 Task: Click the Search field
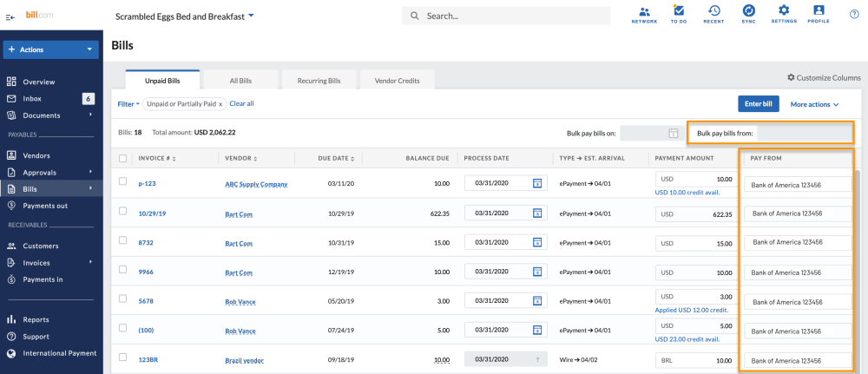507,16
